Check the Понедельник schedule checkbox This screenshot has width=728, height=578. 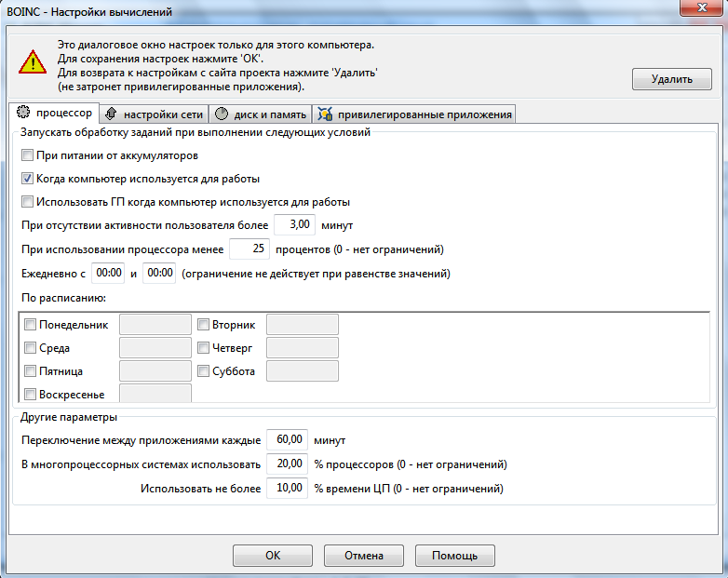click(x=30, y=325)
